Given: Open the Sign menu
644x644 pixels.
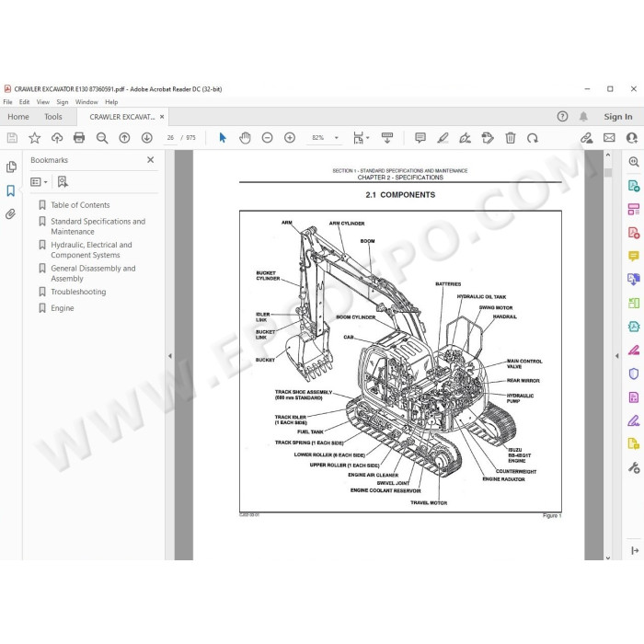Looking at the screenshot, I should point(63,102).
